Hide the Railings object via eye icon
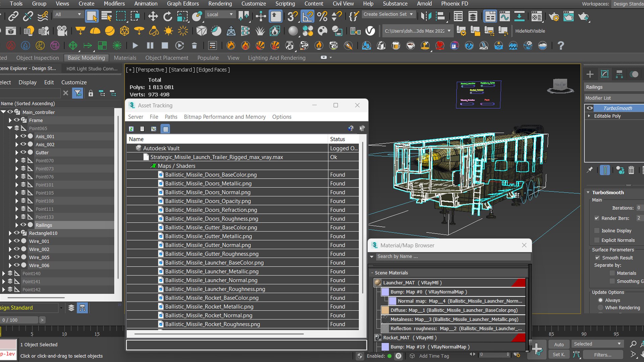The image size is (644, 362). [x=23, y=225]
